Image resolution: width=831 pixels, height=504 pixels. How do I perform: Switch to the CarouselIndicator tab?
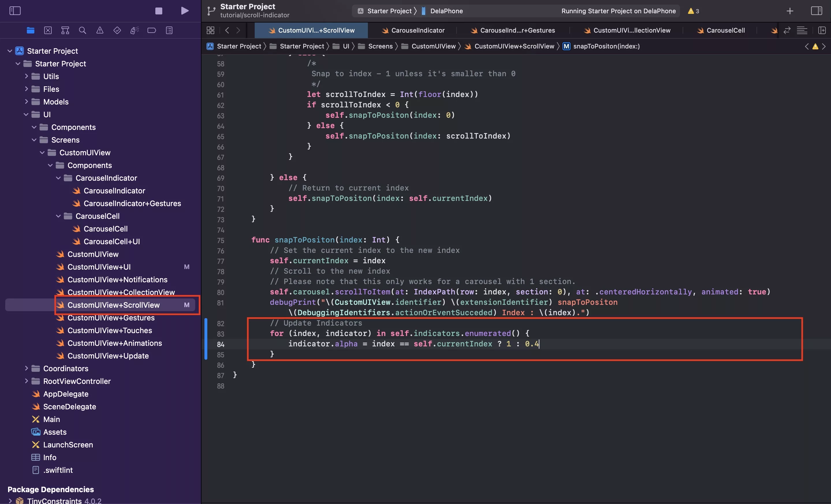413,30
